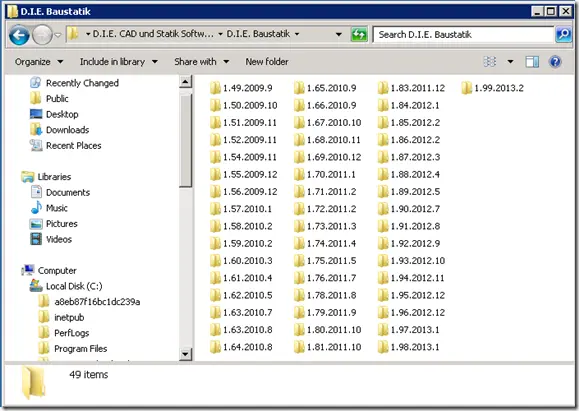Select folder icon of 1.65.2010.9
579x411 pixels.
point(299,88)
